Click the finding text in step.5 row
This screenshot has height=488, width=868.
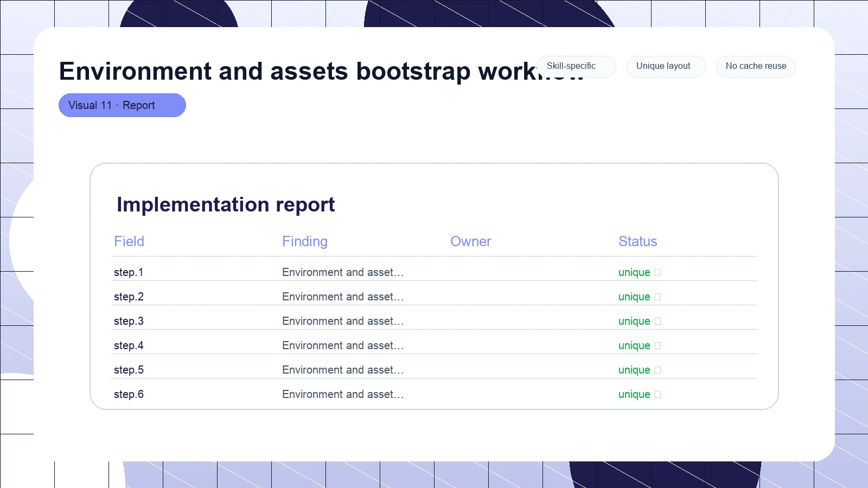tap(343, 370)
